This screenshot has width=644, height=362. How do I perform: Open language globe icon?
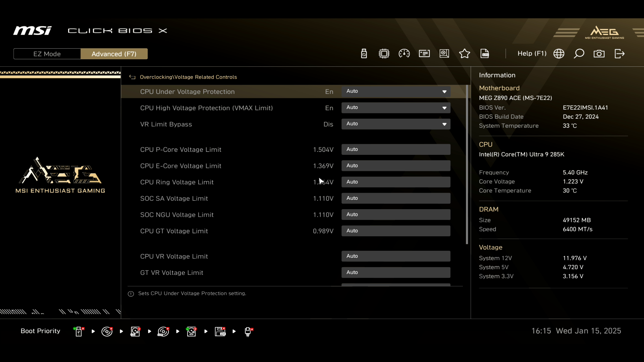coord(559,54)
